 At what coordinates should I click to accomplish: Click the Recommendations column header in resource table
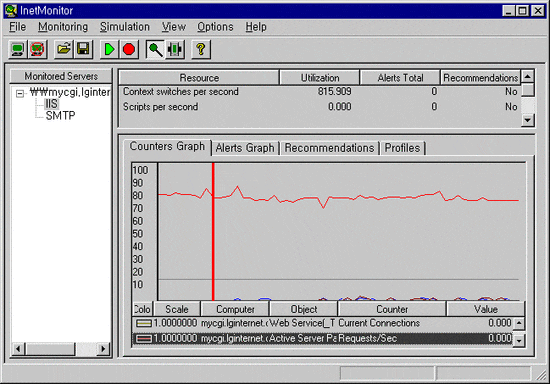coord(480,78)
